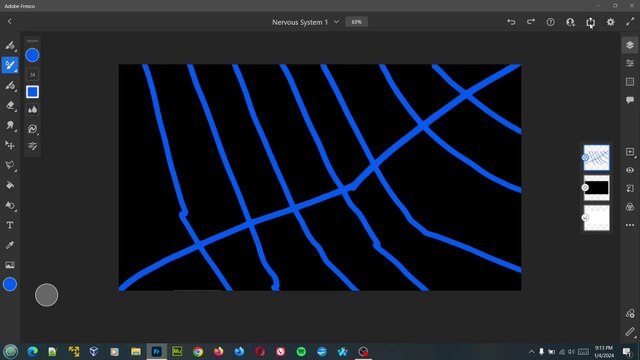
Task: Enter full screen mode
Action: [x=630, y=22]
